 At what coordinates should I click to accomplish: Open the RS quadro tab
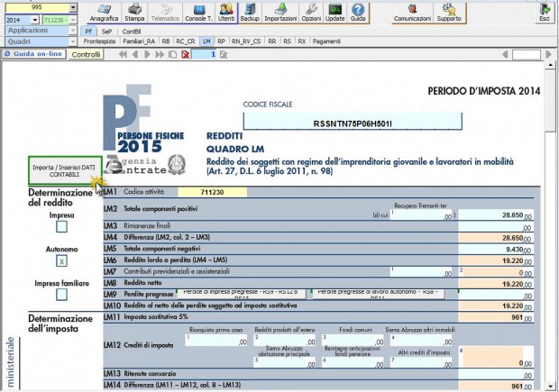[288, 41]
